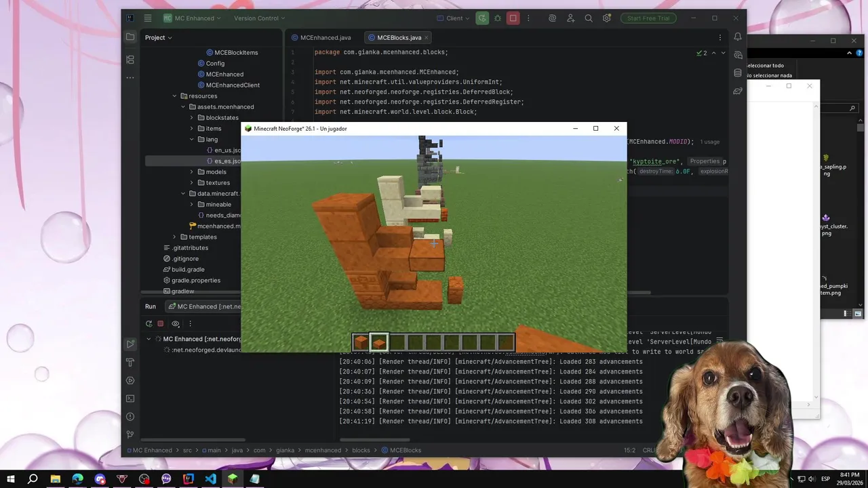Viewport: 868px width, 488px height.
Task: Select the MC Enhanced run tab
Action: point(204,306)
